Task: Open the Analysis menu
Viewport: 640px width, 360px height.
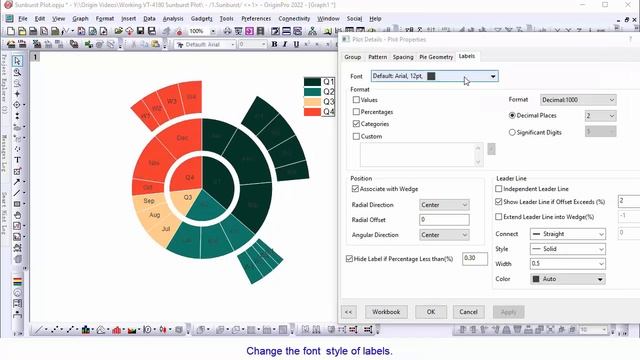Action: pyautogui.click(x=173, y=19)
